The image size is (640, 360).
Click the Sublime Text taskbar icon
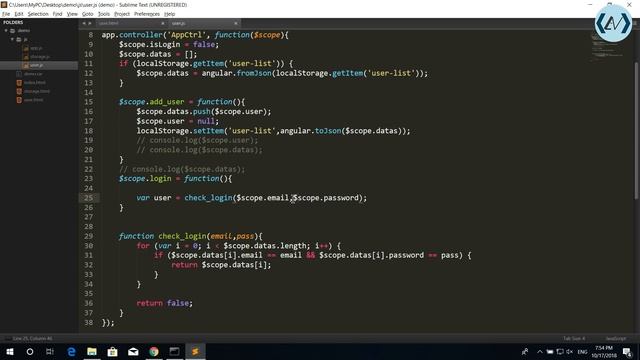(195, 351)
